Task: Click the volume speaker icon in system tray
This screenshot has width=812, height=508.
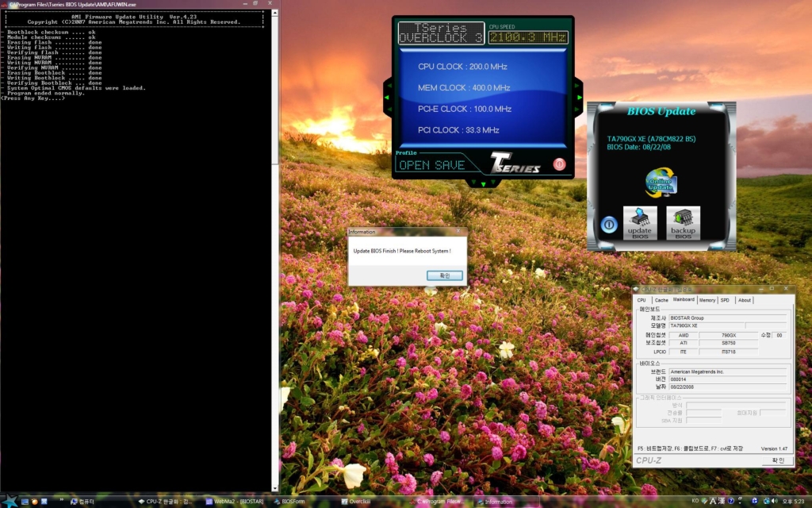Action: click(x=774, y=502)
